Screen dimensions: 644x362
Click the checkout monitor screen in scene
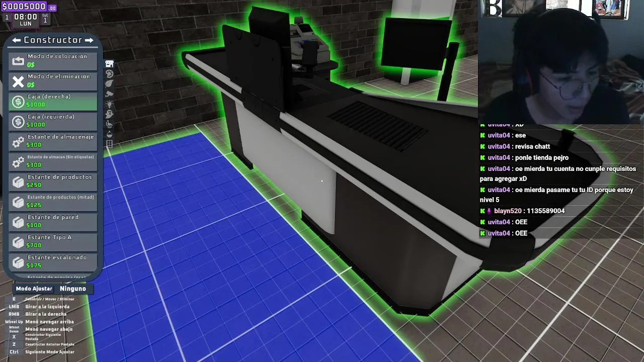point(417,43)
